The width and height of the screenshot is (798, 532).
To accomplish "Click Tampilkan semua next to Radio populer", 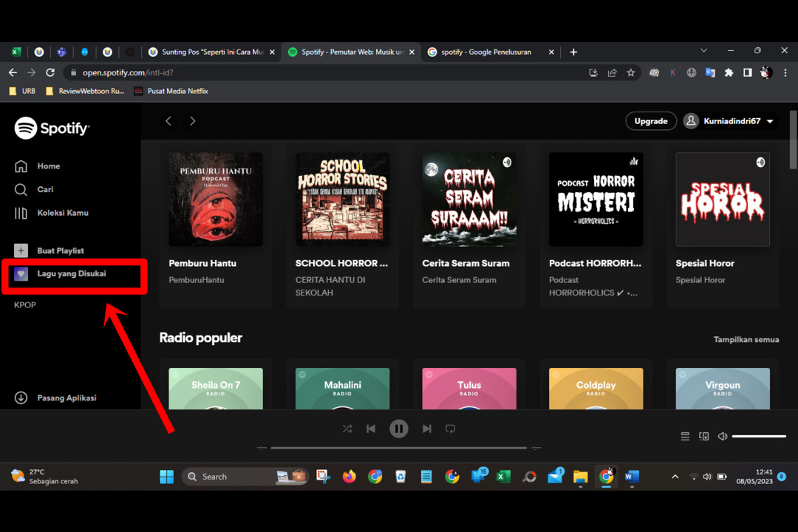I will coord(746,340).
